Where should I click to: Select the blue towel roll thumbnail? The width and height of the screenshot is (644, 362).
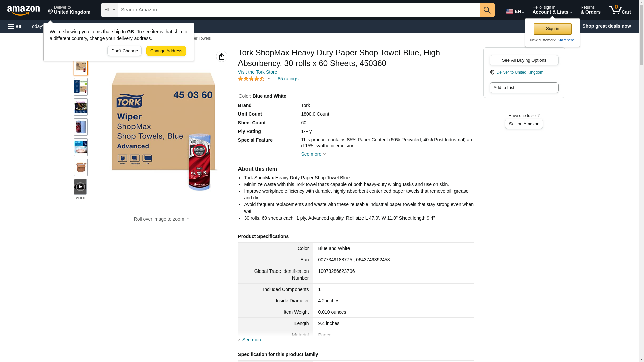[x=81, y=127]
